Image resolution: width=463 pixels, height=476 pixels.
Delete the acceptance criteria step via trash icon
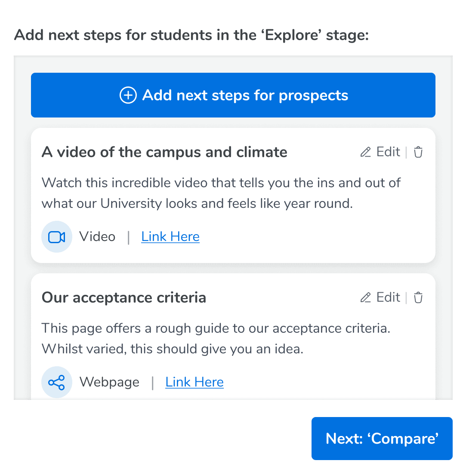(x=418, y=297)
